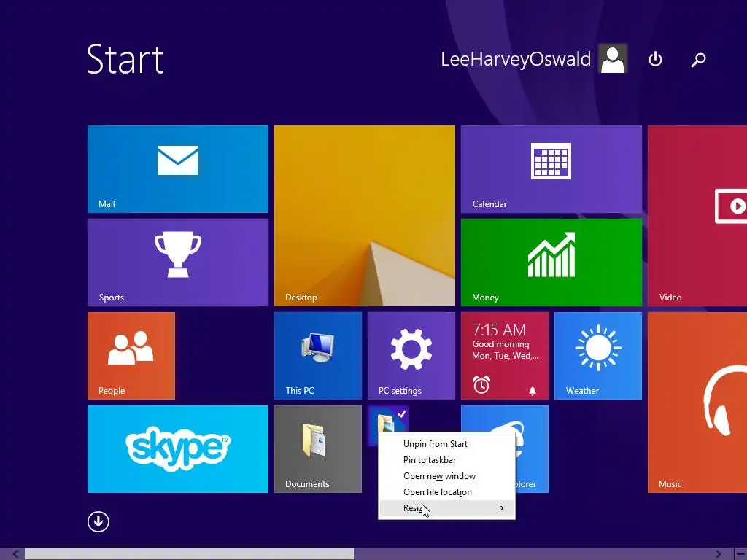Open the Music headphones tile

[697, 402]
